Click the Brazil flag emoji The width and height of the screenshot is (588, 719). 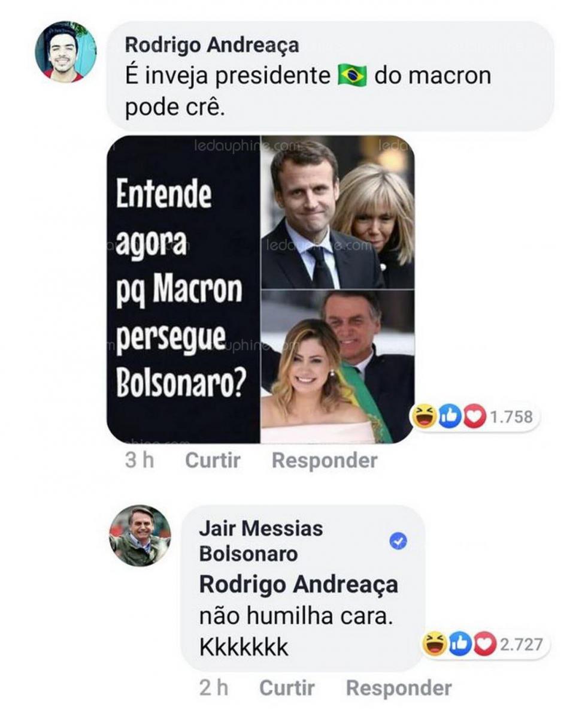352,77
